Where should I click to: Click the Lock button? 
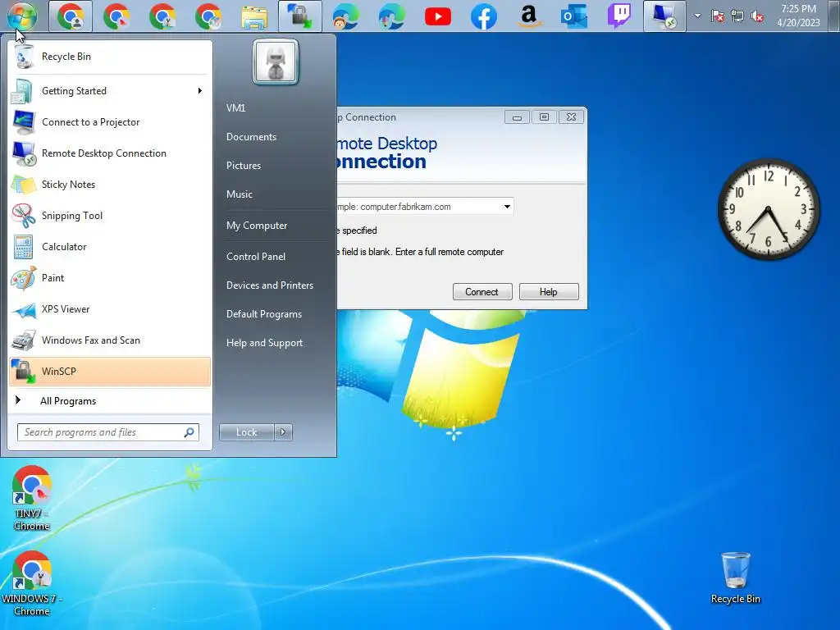(247, 432)
